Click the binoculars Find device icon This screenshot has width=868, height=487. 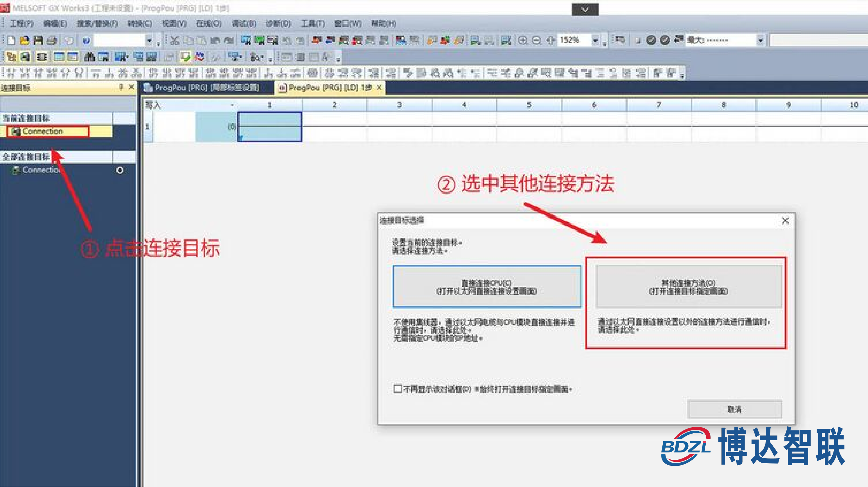tap(89, 57)
